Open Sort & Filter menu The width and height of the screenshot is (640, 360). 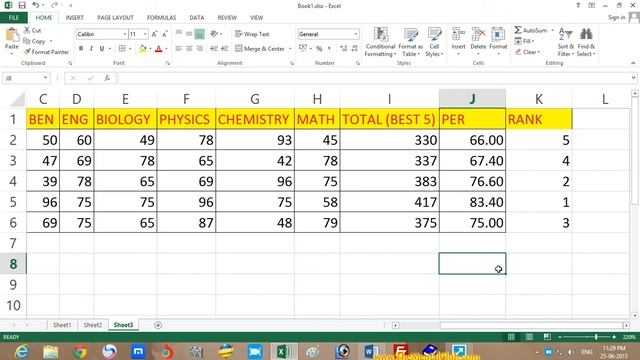click(566, 42)
